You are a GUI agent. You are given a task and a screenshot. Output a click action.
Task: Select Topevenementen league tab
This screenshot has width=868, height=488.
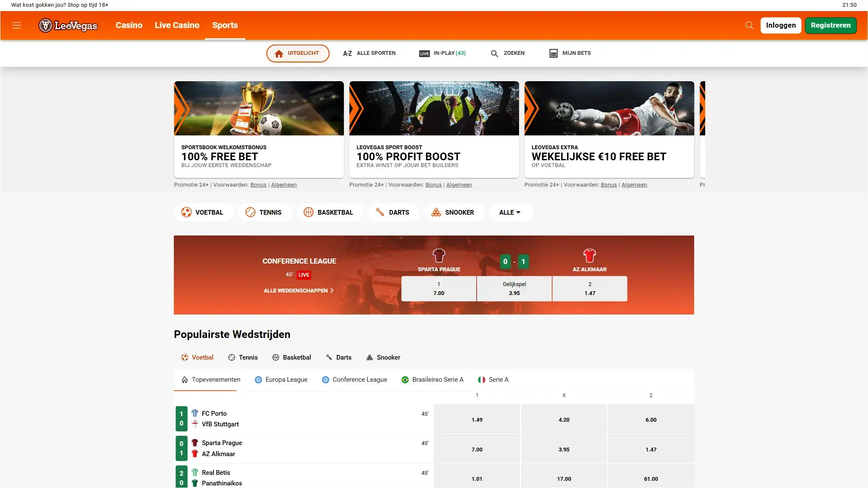211,380
